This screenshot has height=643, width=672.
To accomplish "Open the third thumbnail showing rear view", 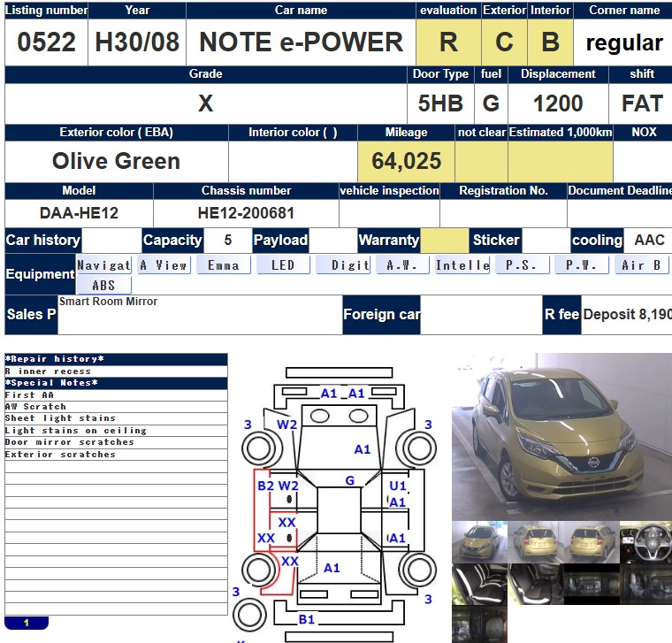I will pos(592,542).
